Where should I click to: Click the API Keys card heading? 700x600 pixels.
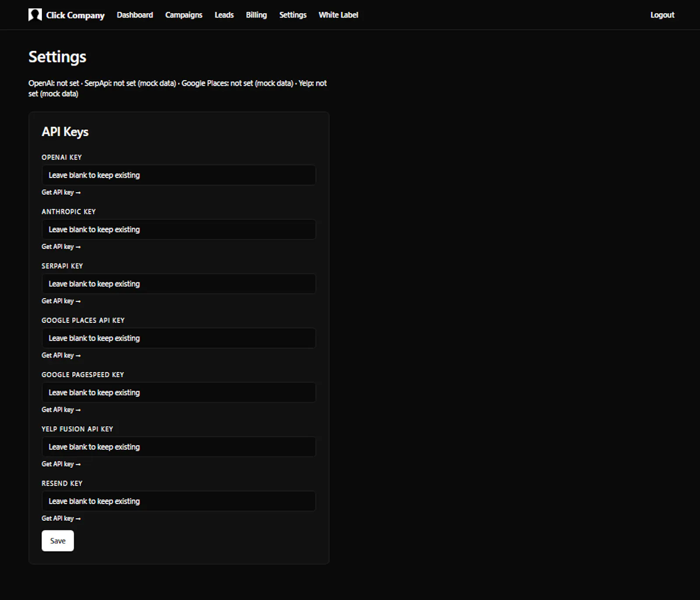pyautogui.click(x=65, y=132)
